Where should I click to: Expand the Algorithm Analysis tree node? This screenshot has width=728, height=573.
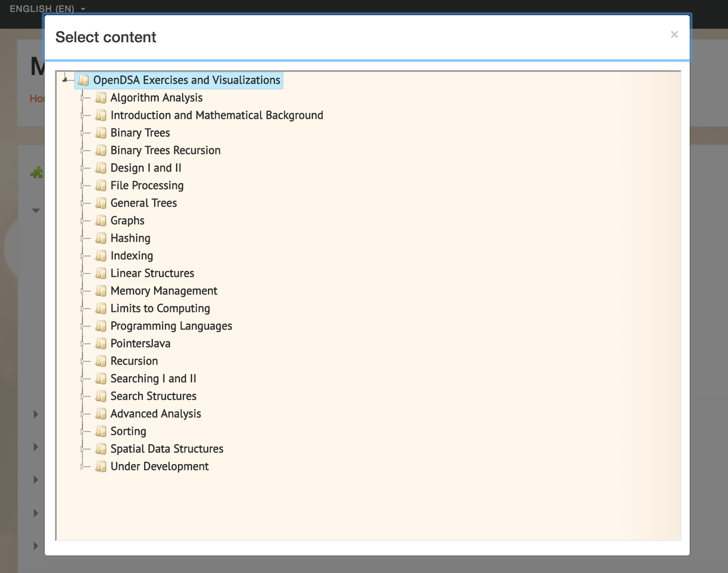point(82,98)
